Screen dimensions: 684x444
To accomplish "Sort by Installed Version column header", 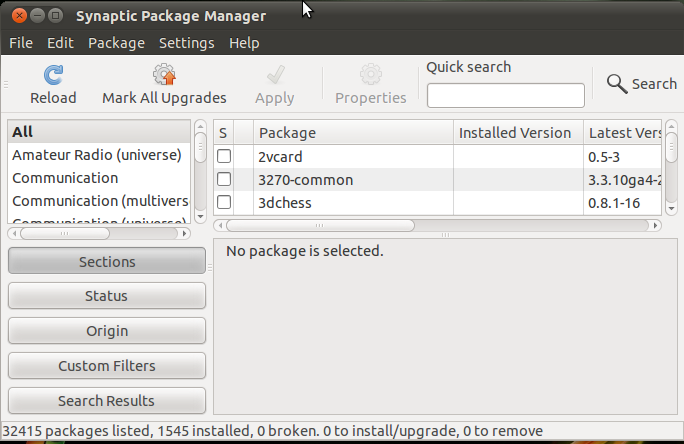I will coord(519,133).
